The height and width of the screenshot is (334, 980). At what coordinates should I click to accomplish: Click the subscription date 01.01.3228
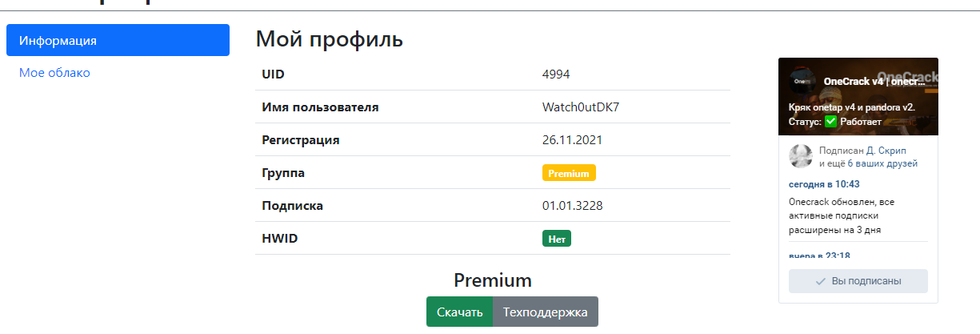[572, 205]
